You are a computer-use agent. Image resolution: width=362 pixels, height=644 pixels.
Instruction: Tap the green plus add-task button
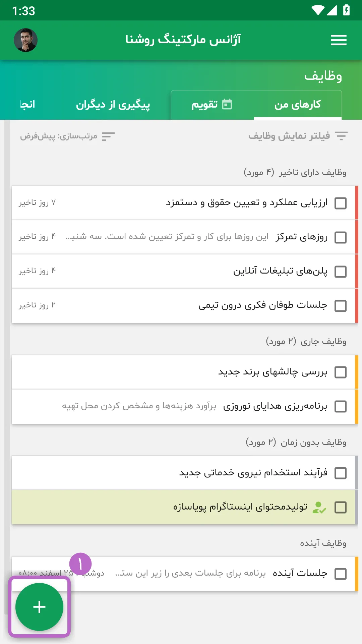pos(39,607)
